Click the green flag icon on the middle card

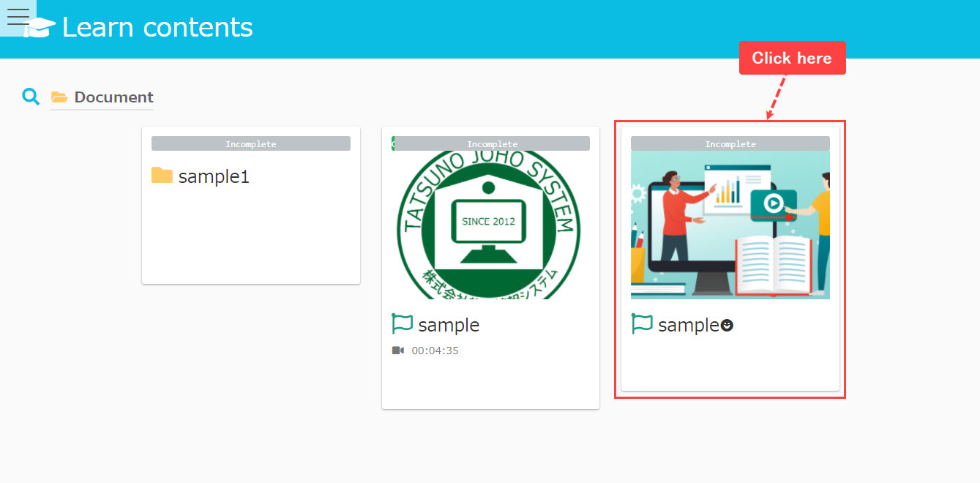click(x=403, y=324)
